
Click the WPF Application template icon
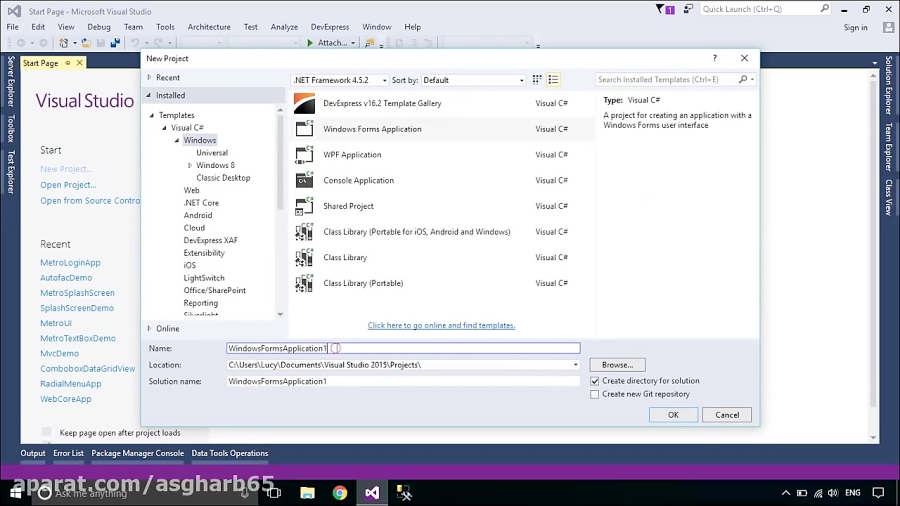point(305,155)
